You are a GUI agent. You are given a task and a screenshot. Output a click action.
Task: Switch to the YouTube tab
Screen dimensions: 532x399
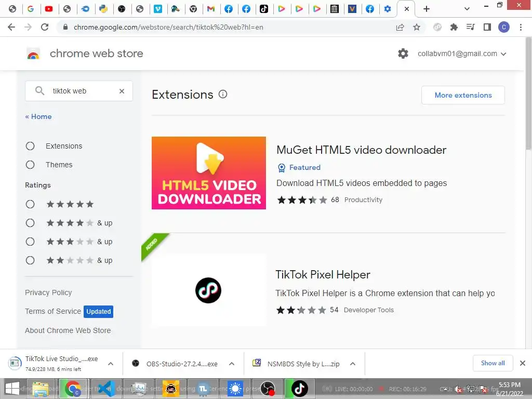tap(49, 9)
